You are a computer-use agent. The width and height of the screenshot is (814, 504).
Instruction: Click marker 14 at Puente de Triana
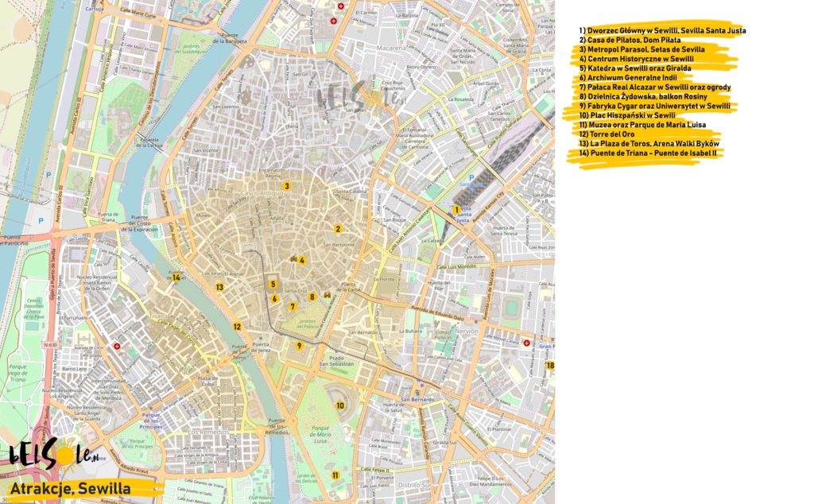tap(176, 277)
